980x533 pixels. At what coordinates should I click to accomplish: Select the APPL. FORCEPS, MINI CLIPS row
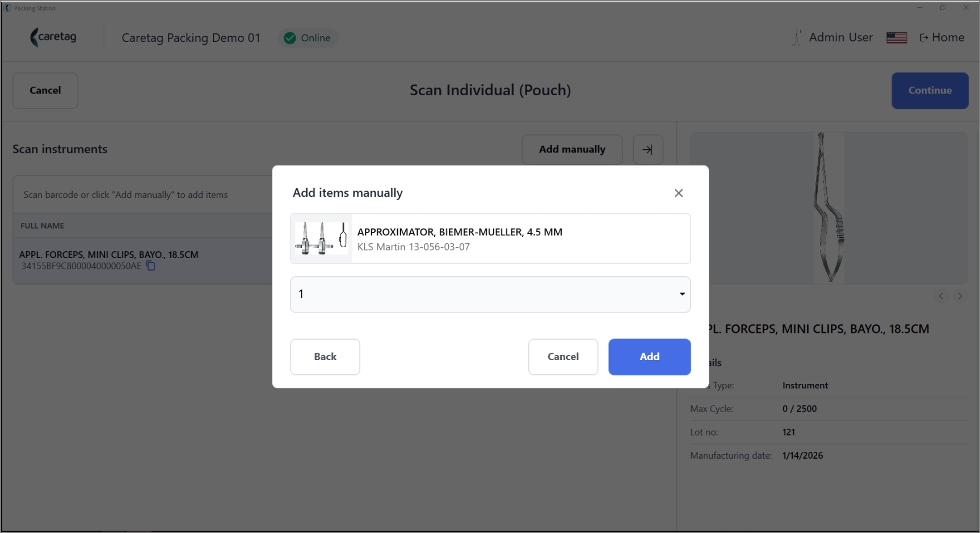coord(143,260)
